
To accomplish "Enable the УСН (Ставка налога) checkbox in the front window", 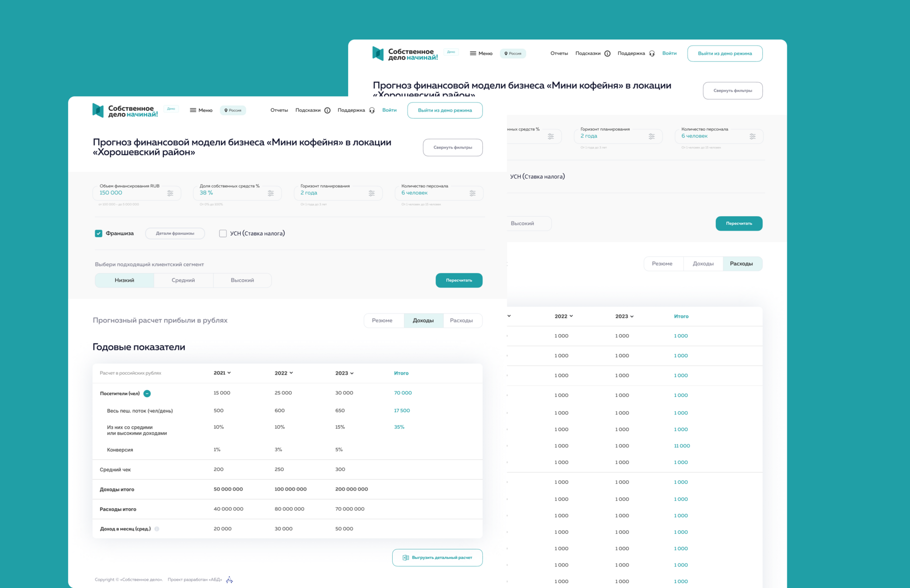I will point(223,233).
